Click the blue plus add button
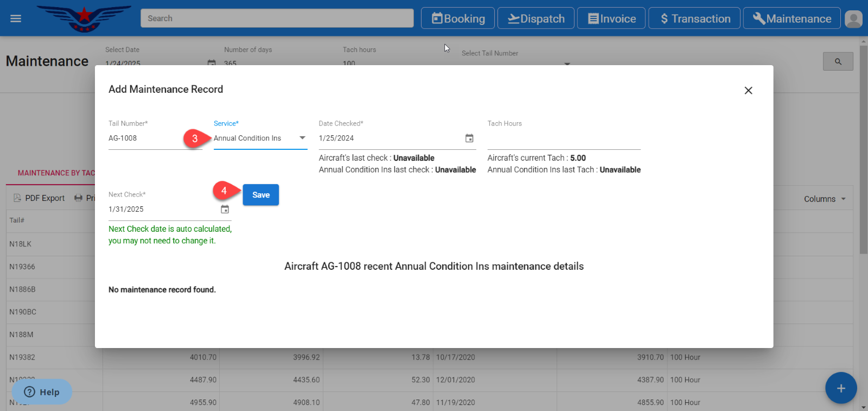868x411 pixels. [840, 388]
